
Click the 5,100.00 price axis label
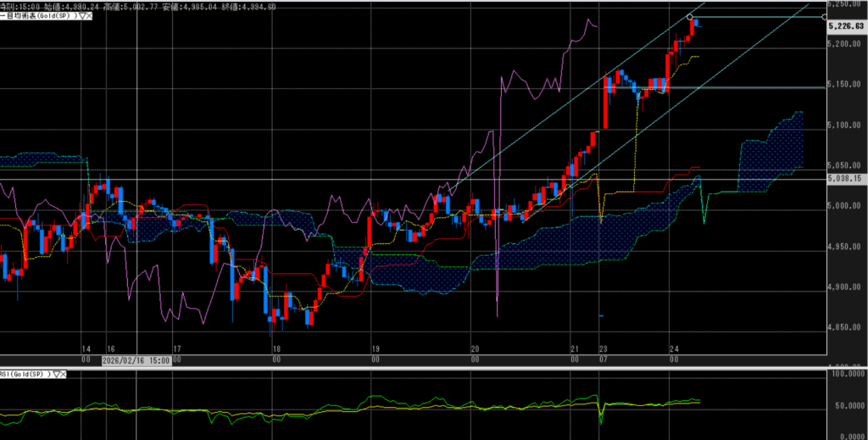(x=844, y=125)
